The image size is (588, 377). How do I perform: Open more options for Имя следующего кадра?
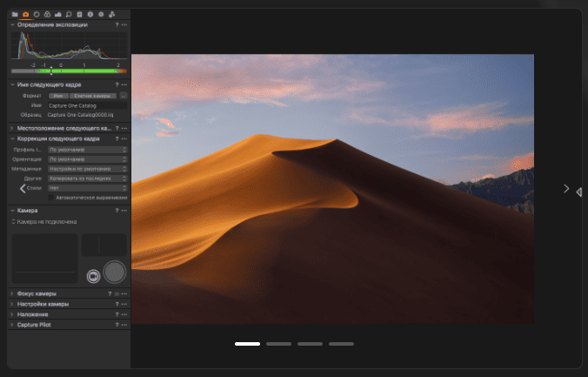click(124, 84)
